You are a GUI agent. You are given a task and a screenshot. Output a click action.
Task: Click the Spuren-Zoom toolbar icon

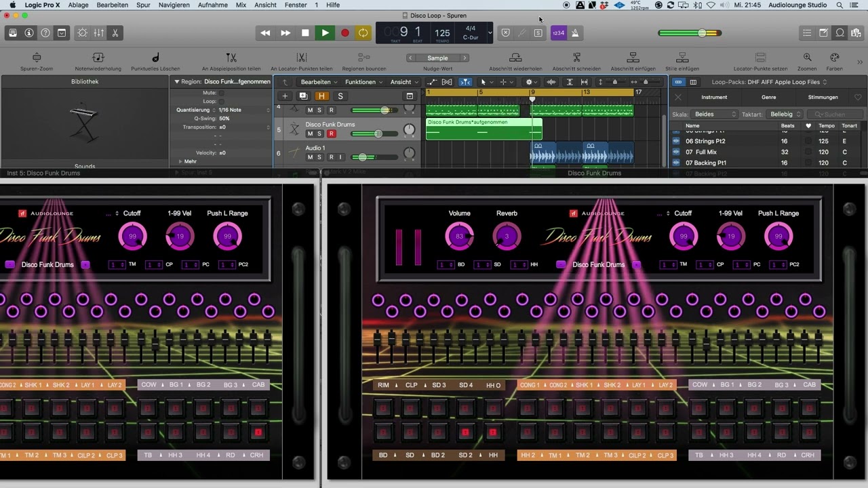[37, 58]
